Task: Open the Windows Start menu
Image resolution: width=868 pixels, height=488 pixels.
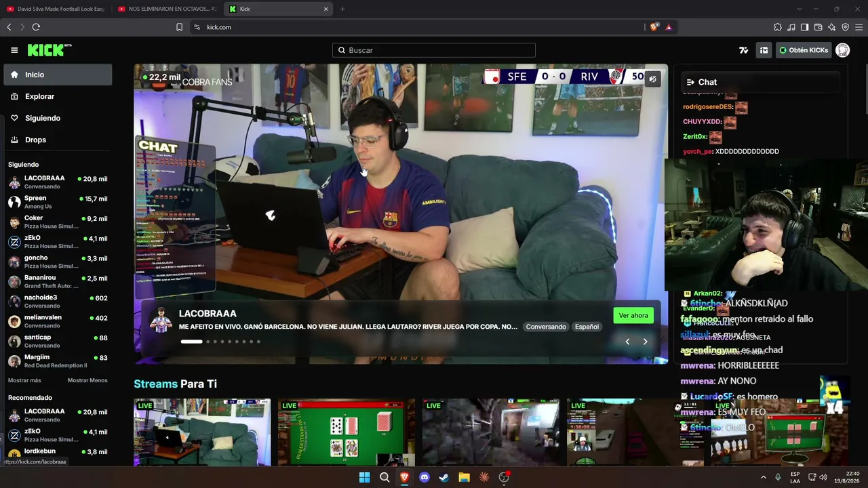Action: pos(364,477)
